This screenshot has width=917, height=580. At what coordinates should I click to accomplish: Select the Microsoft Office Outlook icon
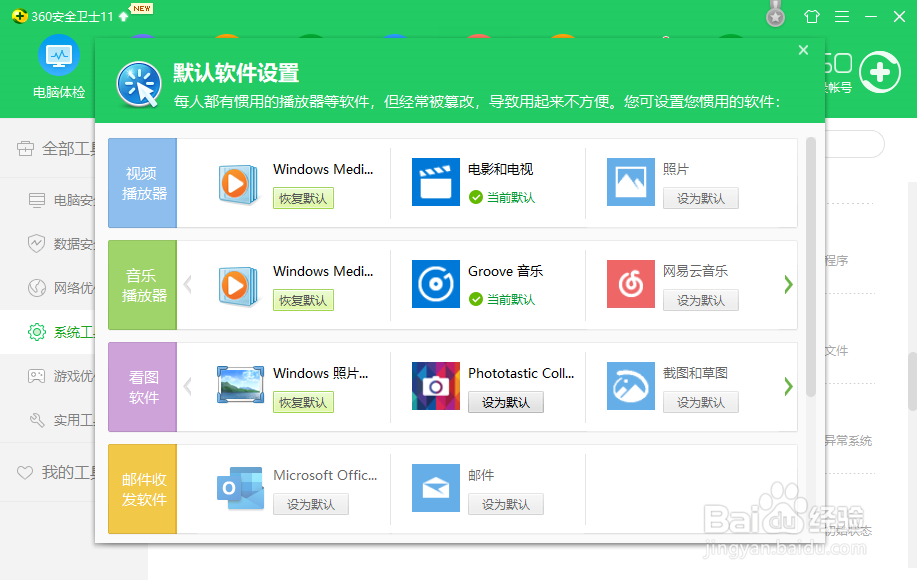tap(238, 488)
